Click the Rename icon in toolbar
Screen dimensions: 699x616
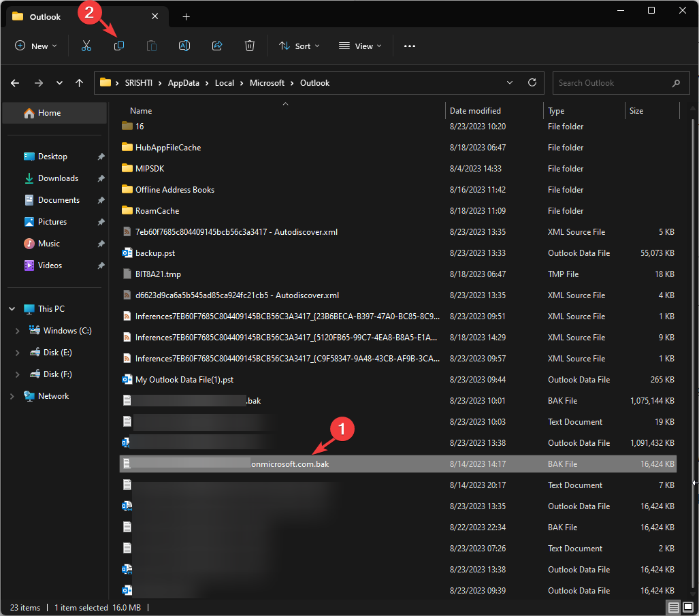(x=184, y=46)
